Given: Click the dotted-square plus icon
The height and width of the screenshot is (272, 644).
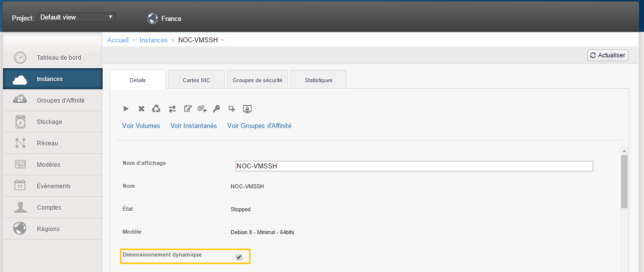Looking at the screenshot, I should point(232,109).
